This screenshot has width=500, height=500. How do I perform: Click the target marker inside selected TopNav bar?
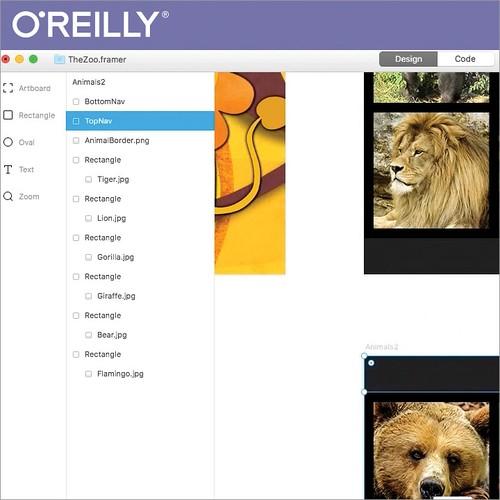(x=371, y=363)
